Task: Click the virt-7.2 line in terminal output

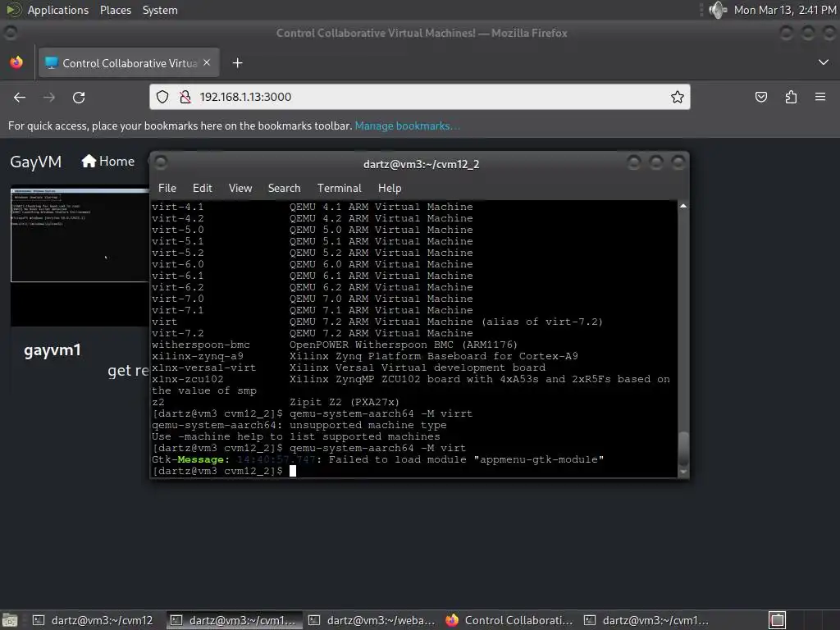Action: (x=313, y=333)
